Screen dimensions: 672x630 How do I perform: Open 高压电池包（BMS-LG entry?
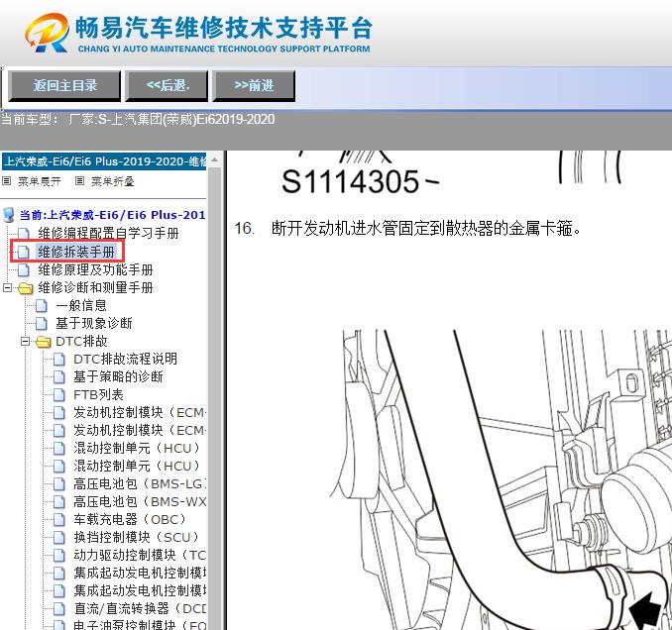pyautogui.click(x=140, y=484)
